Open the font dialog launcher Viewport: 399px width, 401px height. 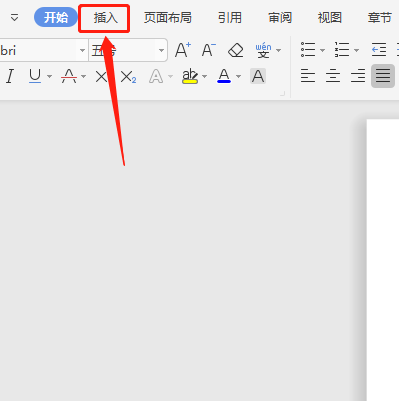coord(283,94)
